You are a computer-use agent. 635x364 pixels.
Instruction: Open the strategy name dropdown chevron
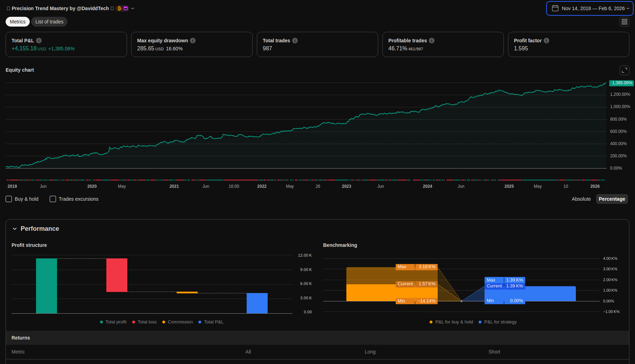click(133, 8)
